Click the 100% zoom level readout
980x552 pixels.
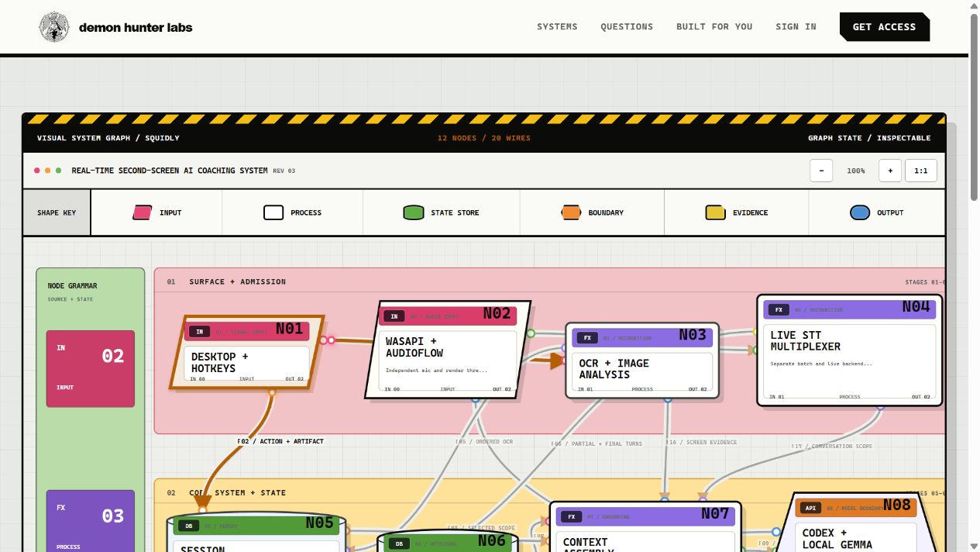[856, 171]
